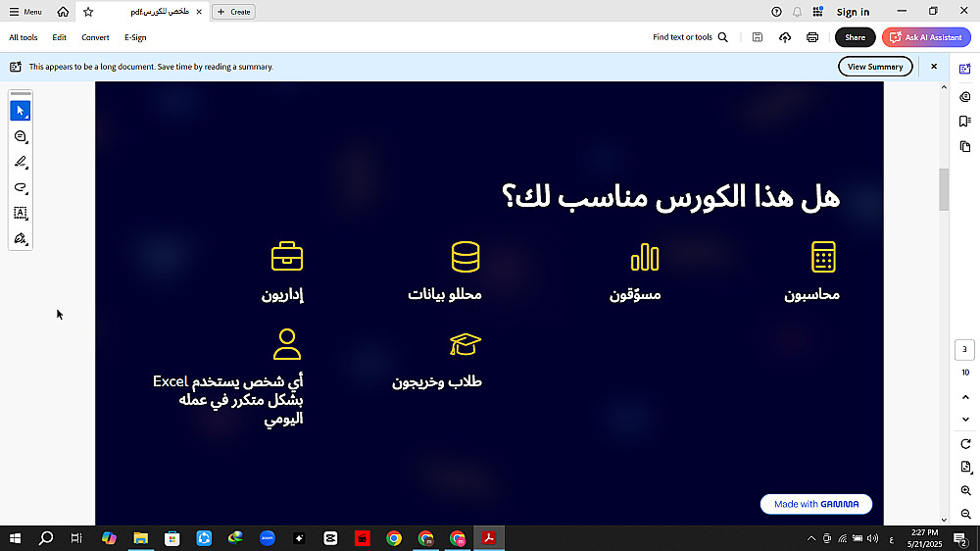Open Page thumbnails panel in right sidebar
980x551 pixels.
coord(965,146)
